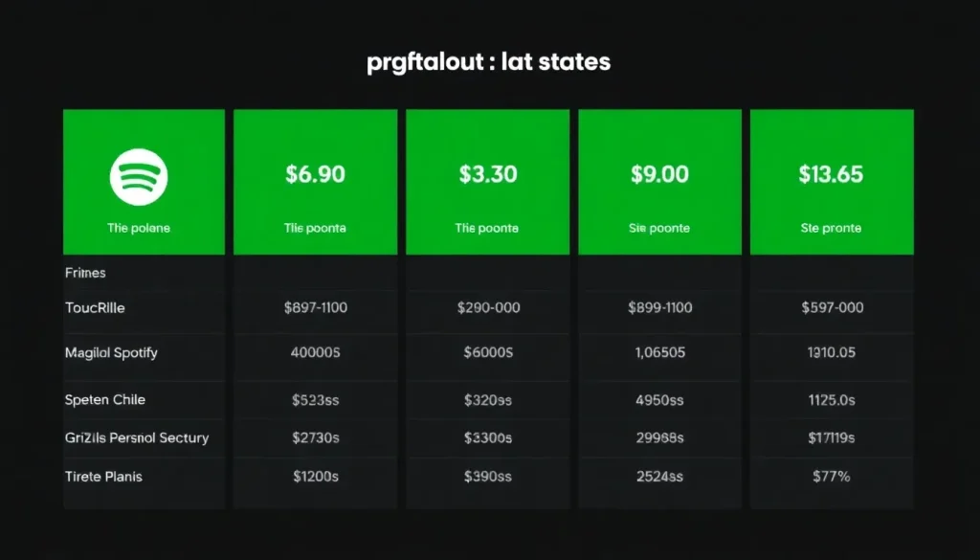Choose the $13.65 plan card
Screen dimensions: 980x560
(x=832, y=182)
